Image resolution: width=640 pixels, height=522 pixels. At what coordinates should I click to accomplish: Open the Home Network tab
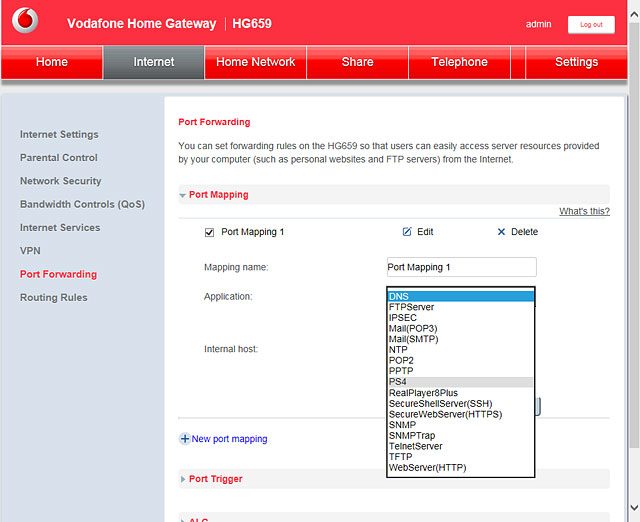(x=256, y=62)
